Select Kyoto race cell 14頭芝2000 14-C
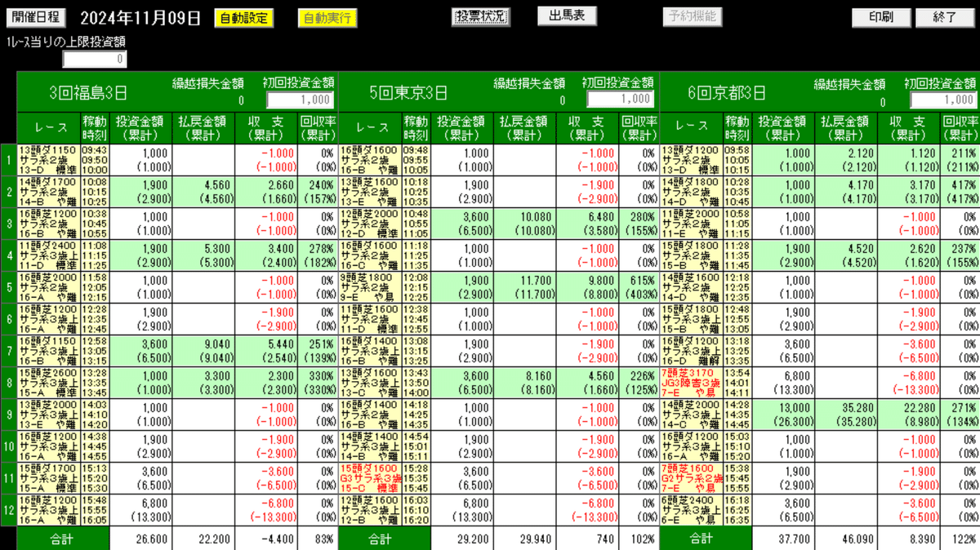 pyautogui.click(x=691, y=415)
